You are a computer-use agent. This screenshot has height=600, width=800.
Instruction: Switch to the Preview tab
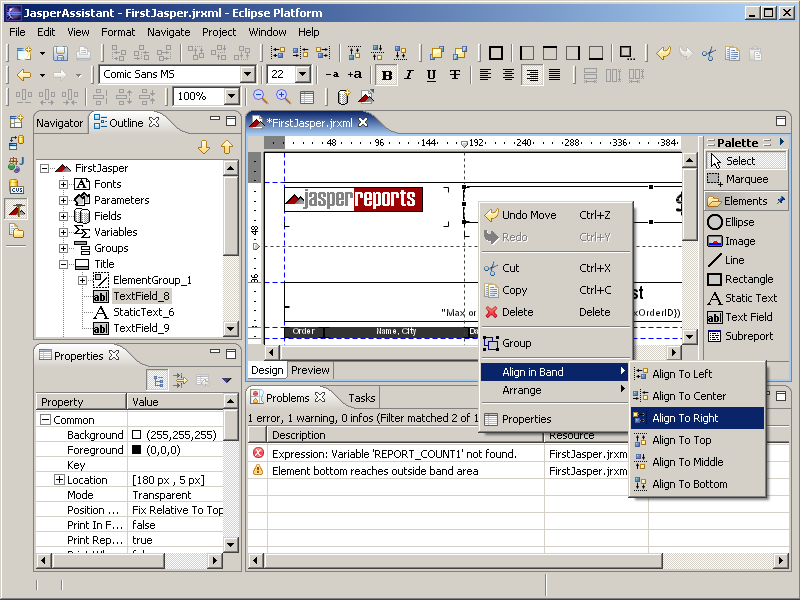[x=309, y=370]
